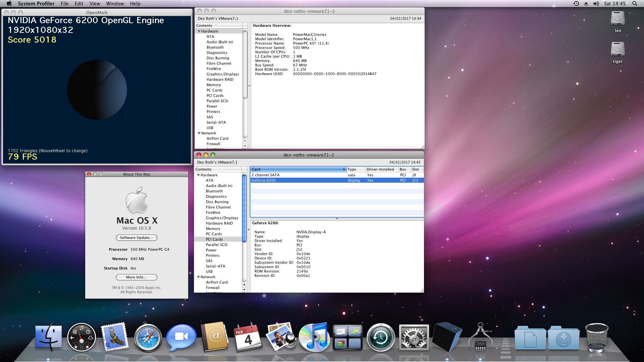
Task: Launch Time Machine from the Dock
Action: [381, 337]
